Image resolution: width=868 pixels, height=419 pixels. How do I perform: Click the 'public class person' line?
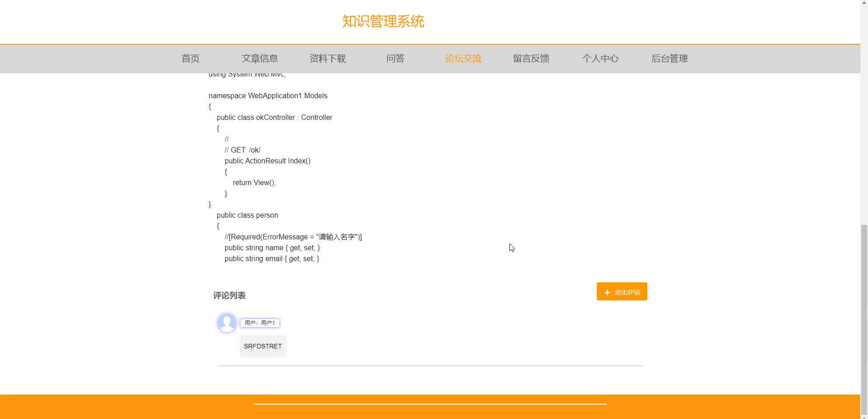[247, 215]
